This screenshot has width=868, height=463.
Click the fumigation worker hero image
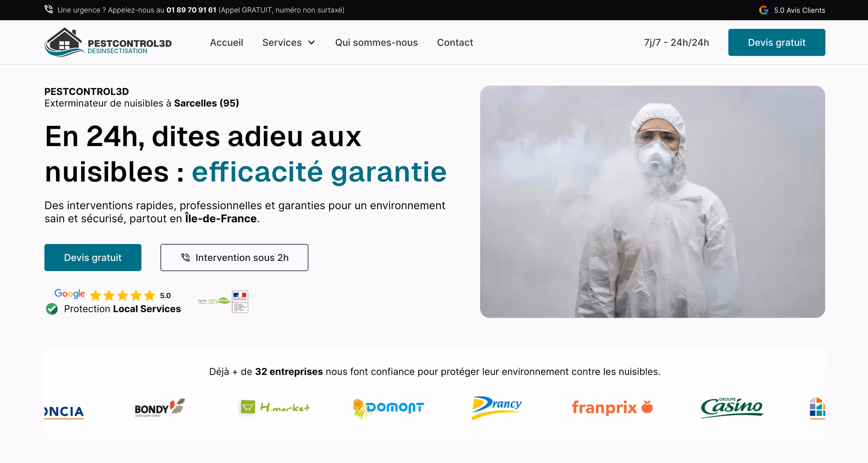click(653, 202)
